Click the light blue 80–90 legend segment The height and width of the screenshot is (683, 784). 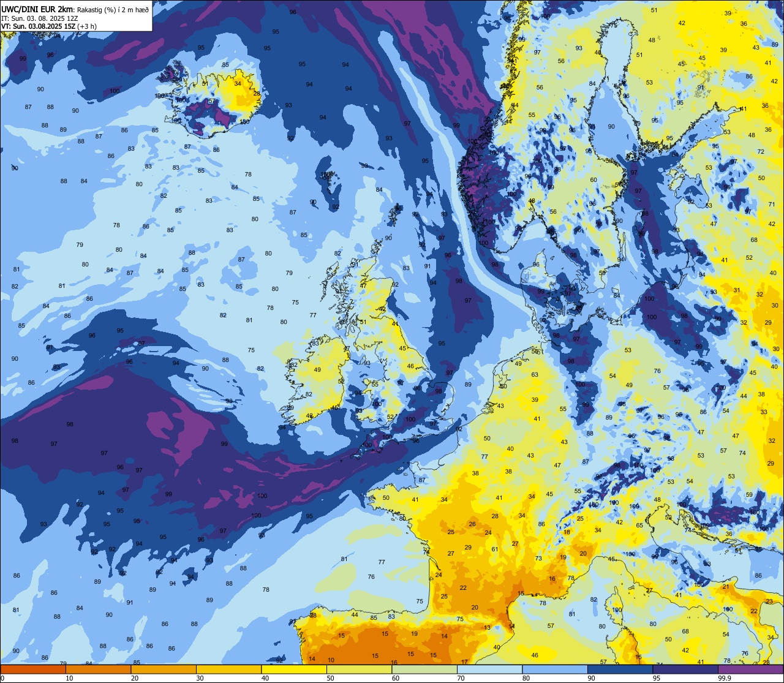click(x=555, y=669)
